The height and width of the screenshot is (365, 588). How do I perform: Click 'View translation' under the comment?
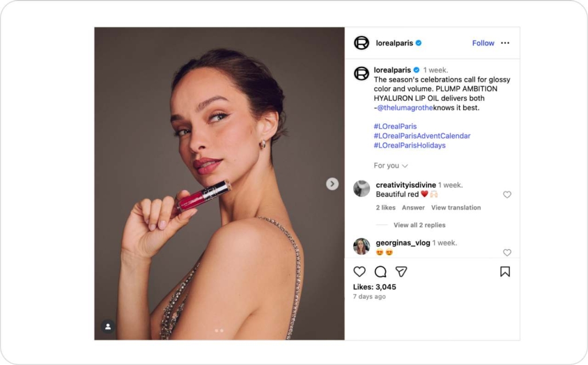coord(457,208)
